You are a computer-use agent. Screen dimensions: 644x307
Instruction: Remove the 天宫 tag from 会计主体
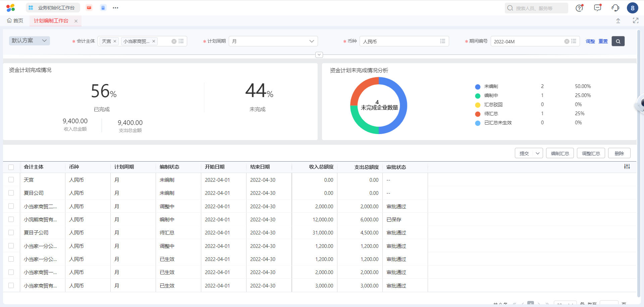115,41
